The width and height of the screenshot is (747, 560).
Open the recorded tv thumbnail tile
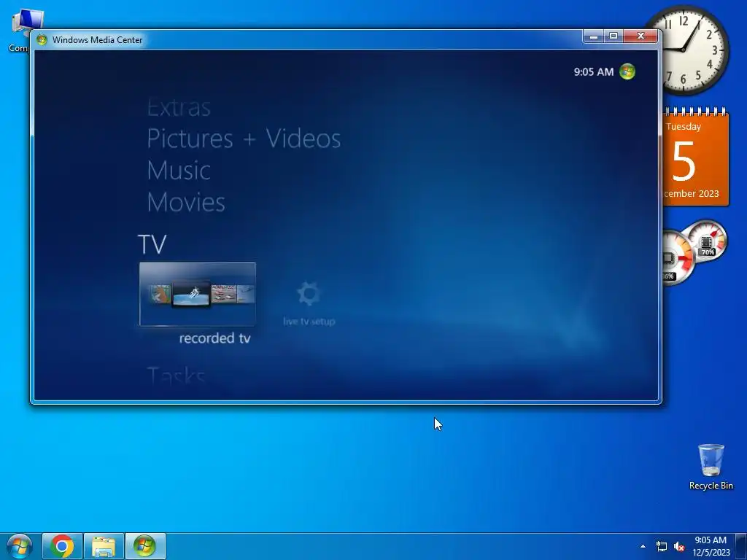(x=197, y=294)
